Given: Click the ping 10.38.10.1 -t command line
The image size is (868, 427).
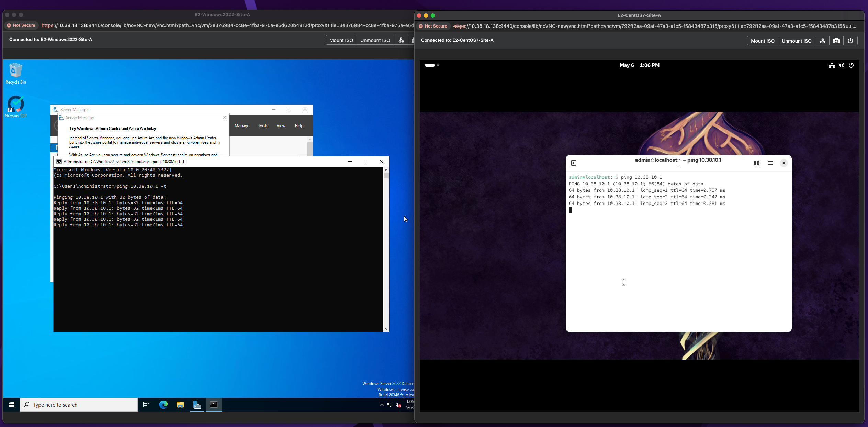Looking at the screenshot, I should pyautogui.click(x=110, y=186).
